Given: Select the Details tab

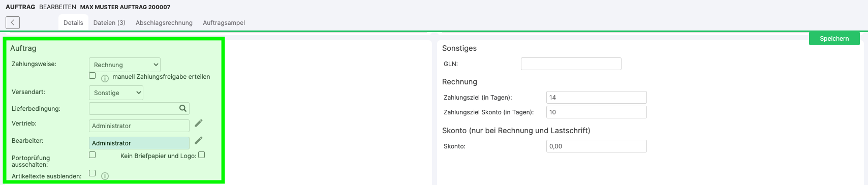Looking at the screenshot, I should 73,22.
